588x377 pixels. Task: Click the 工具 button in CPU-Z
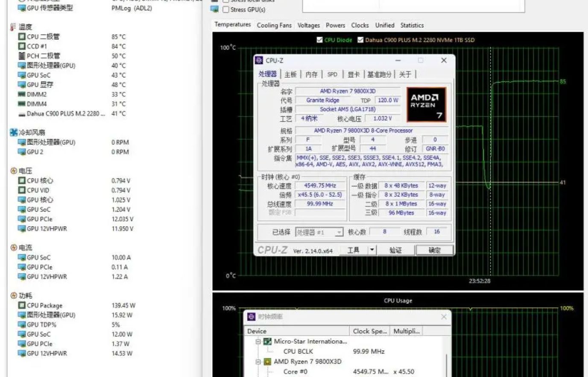tap(353, 250)
